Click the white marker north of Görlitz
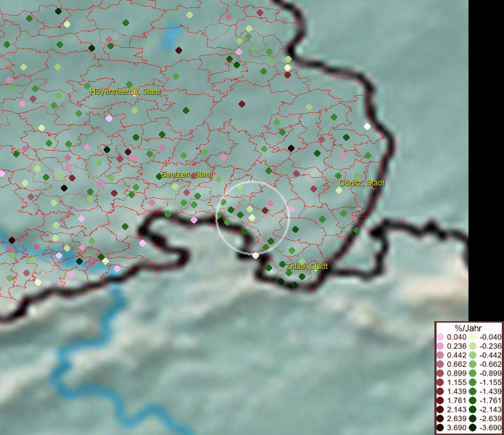Viewport: 504px width, 435px height. [x=367, y=126]
